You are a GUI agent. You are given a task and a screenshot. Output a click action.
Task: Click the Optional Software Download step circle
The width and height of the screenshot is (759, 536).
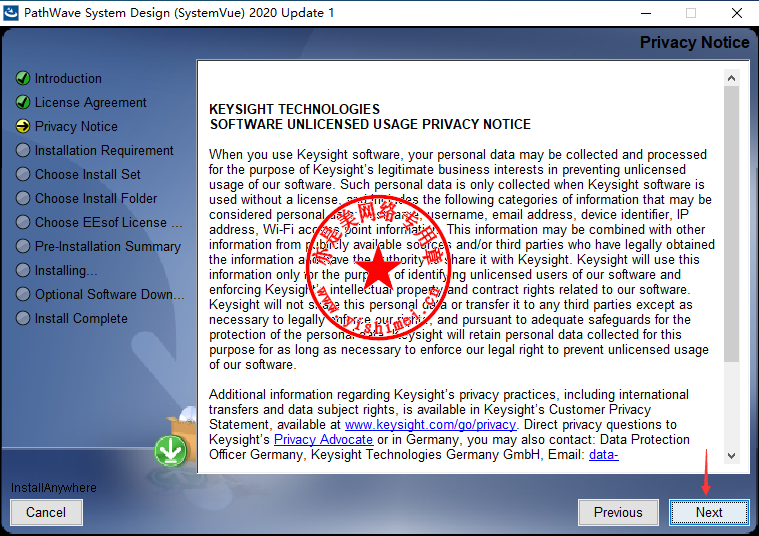click(x=23, y=294)
